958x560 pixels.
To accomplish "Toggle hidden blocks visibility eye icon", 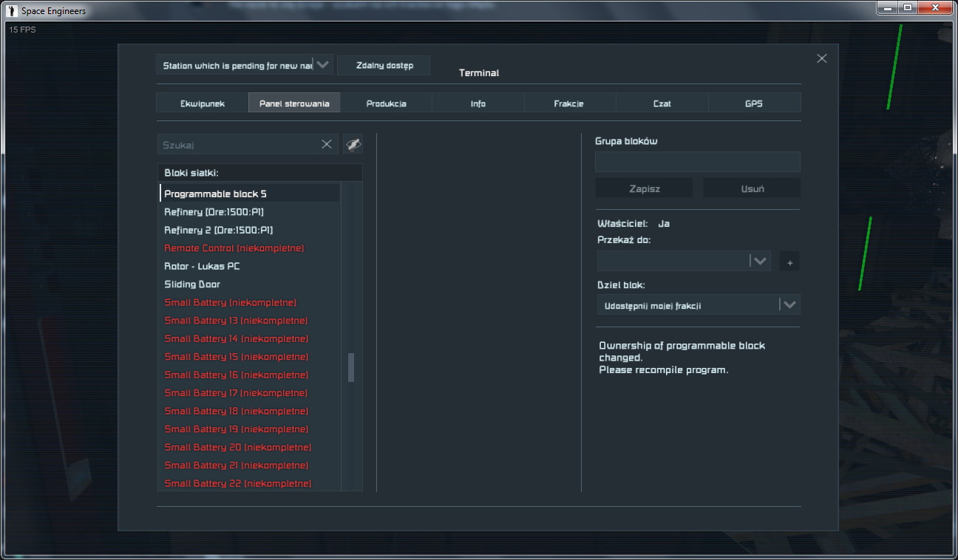I will pos(353,144).
